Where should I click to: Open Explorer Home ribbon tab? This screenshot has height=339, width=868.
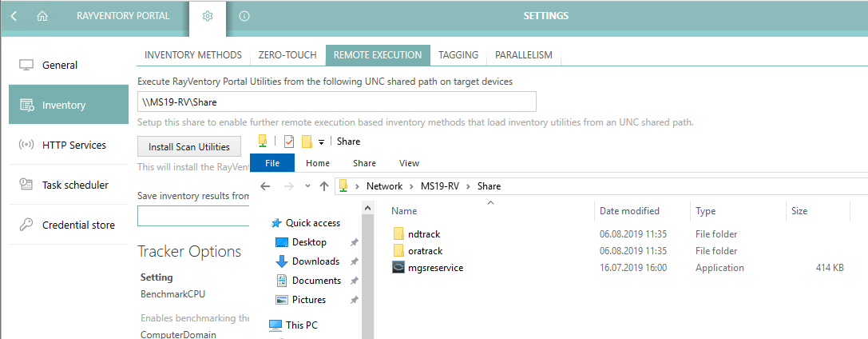tap(318, 163)
